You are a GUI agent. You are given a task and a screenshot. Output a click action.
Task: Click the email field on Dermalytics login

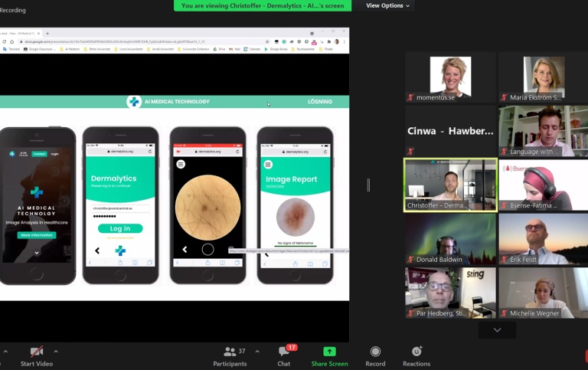120,208
